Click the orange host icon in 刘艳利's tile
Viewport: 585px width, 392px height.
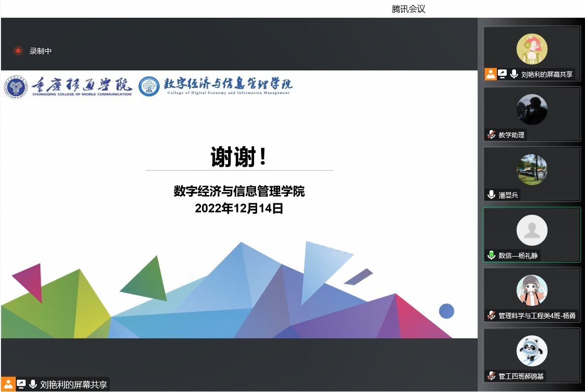490,74
